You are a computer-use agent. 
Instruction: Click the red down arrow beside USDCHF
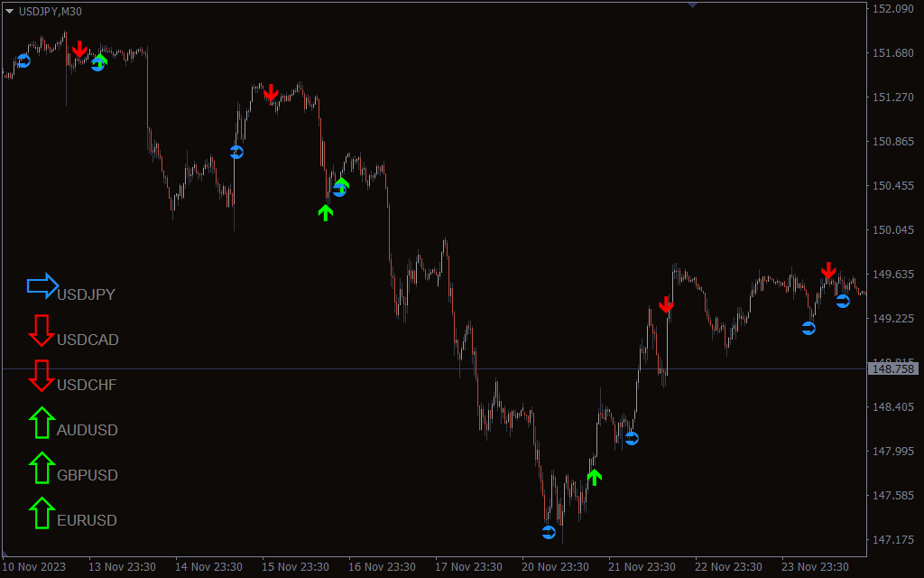coord(42,376)
